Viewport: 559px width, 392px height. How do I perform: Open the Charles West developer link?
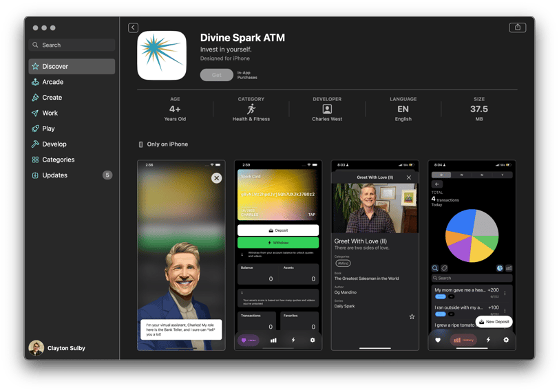click(x=327, y=119)
